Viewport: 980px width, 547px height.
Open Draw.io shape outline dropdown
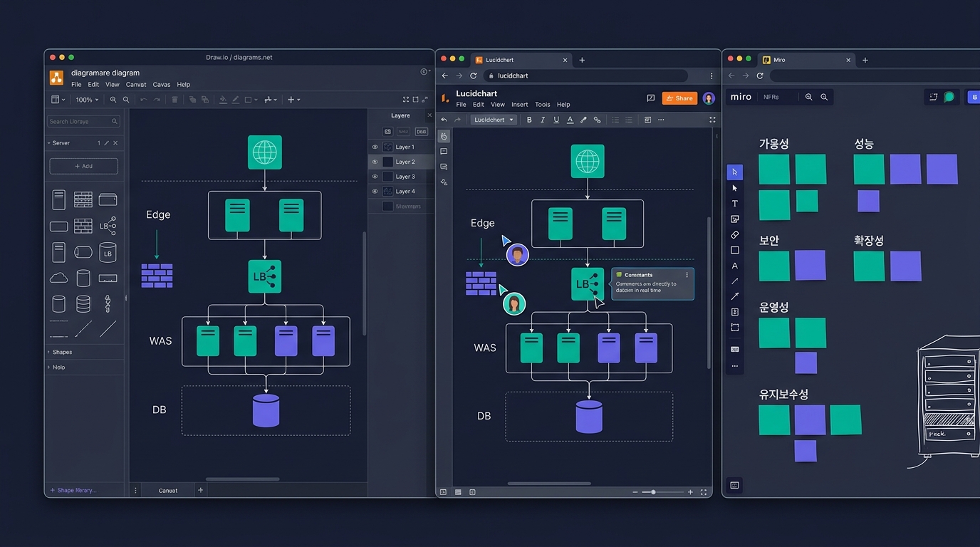(251, 100)
